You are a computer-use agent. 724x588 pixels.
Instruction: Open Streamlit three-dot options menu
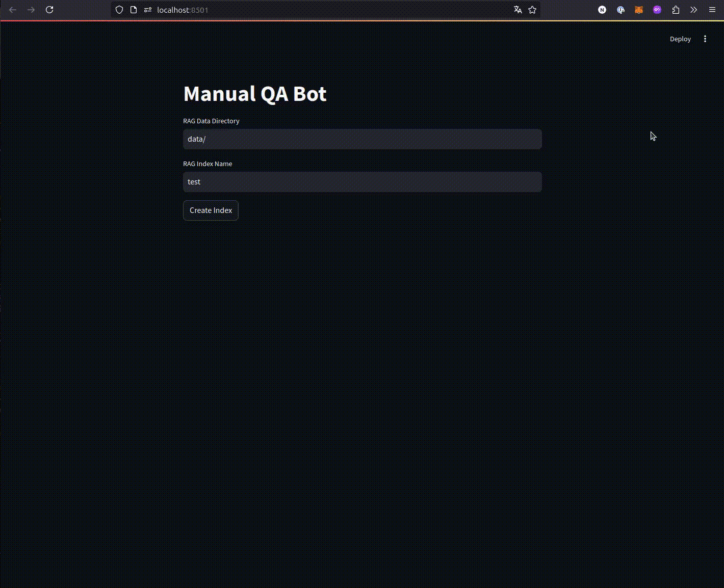(705, 39)
